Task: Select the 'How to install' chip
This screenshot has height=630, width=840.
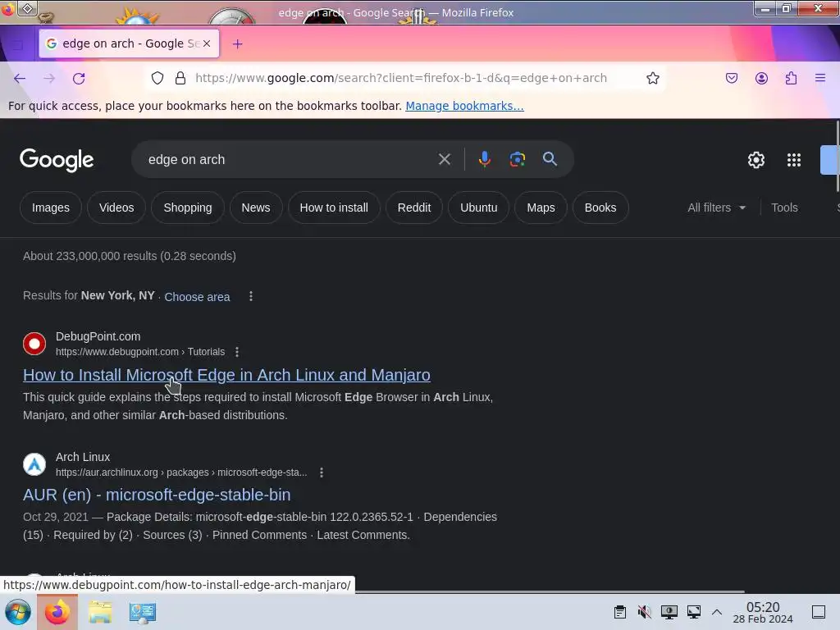Action: coord(334,208)
